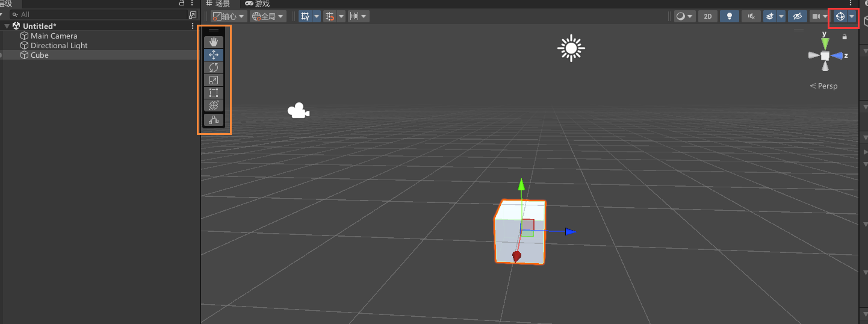Toggle scene audio mute button
868x324 pixels.
751,16
